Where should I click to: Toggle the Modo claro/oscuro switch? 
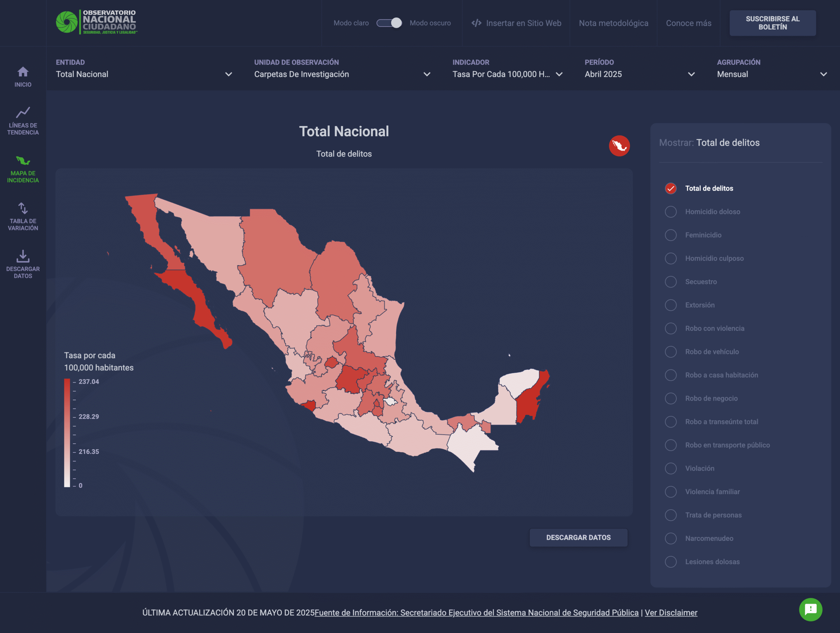[x=389, y=23]
